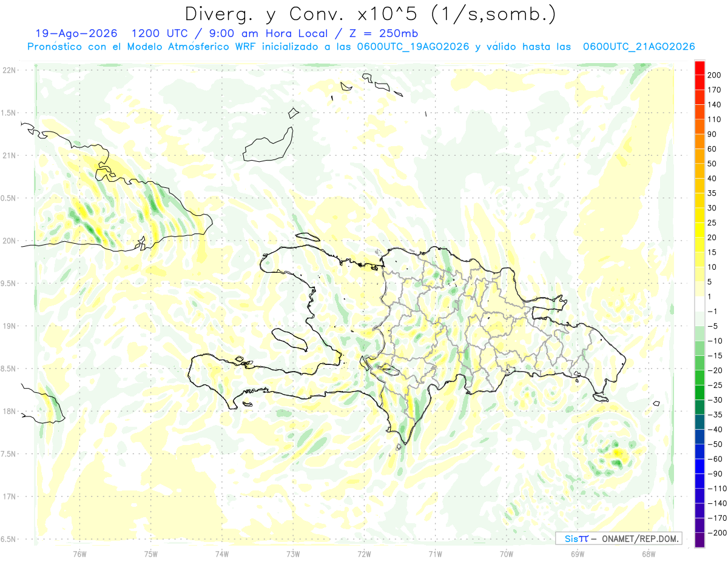Click the '74W' longitude label

click(222, 554)
